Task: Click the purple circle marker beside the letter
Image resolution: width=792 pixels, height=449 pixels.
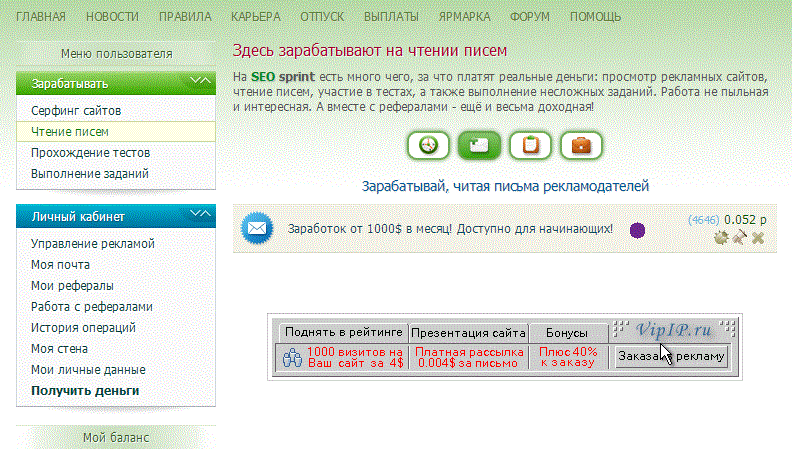Action: (x=637, y=230)
